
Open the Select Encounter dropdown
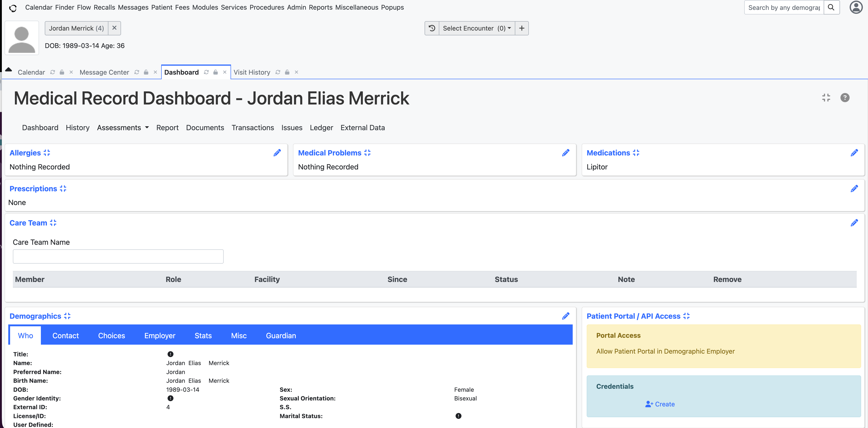[476, 28]
